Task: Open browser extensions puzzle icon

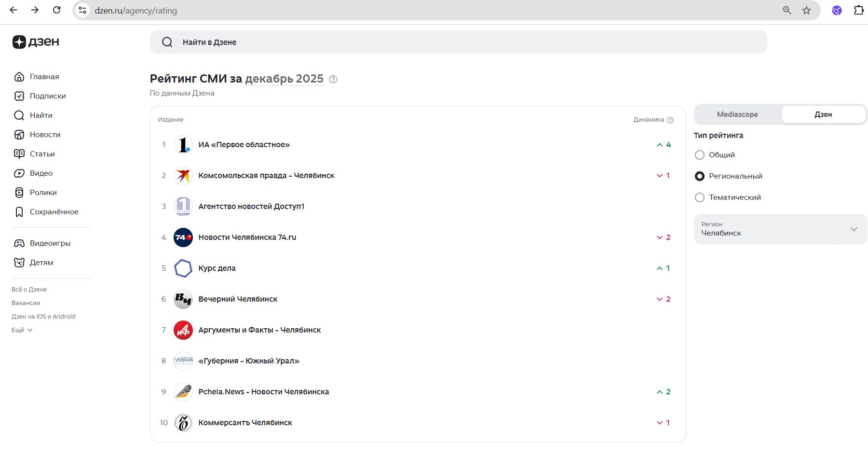Action: (858, 10)
